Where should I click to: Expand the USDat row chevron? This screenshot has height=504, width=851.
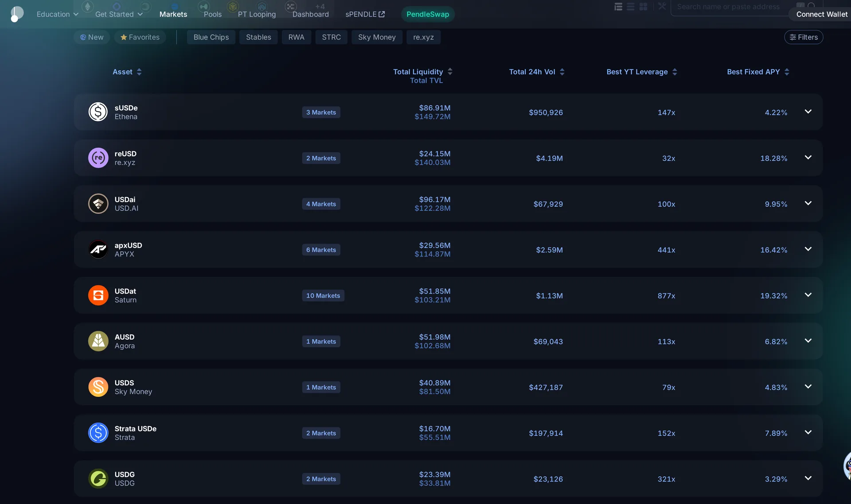[808, 295]
